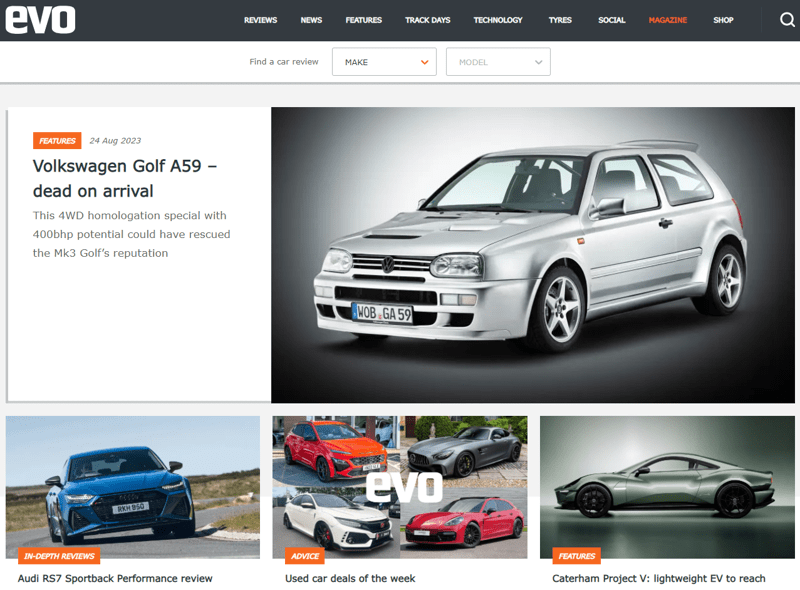
Task: Open the Track Days section
Action: (x=428, y=20)
